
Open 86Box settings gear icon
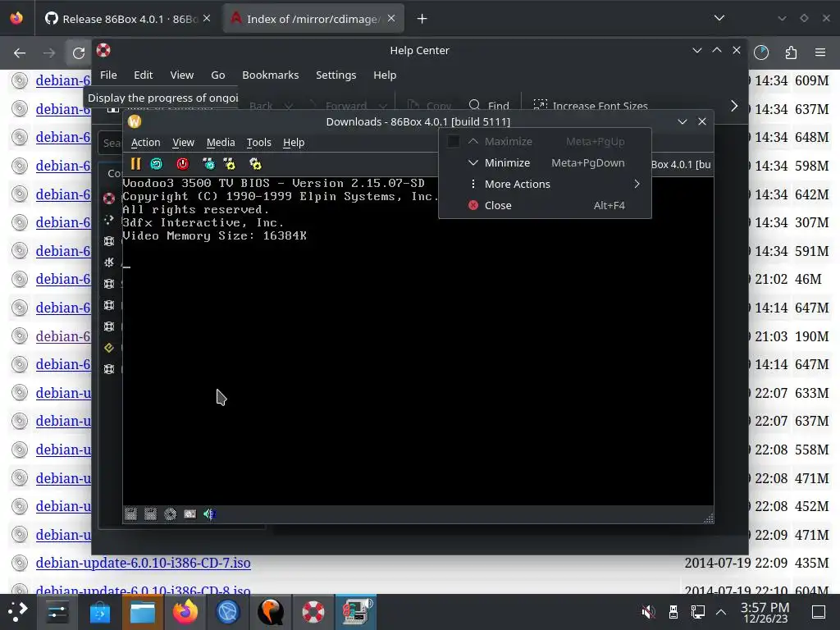255,164
